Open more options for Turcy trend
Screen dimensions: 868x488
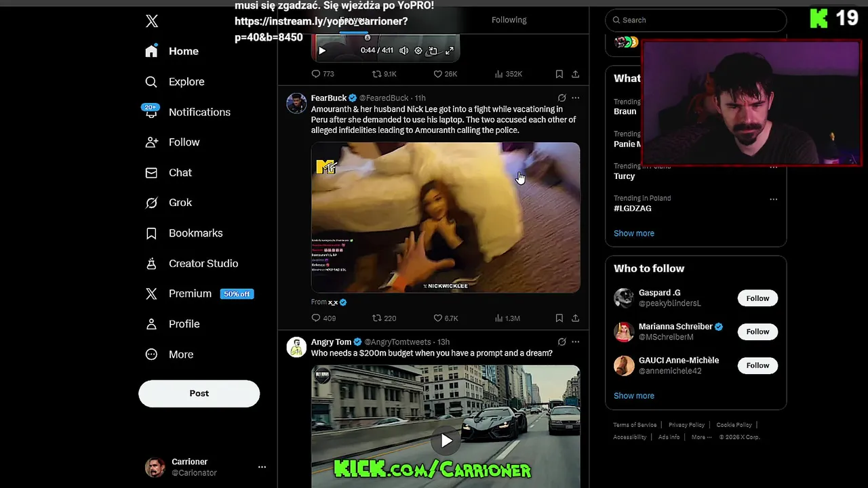774,167
